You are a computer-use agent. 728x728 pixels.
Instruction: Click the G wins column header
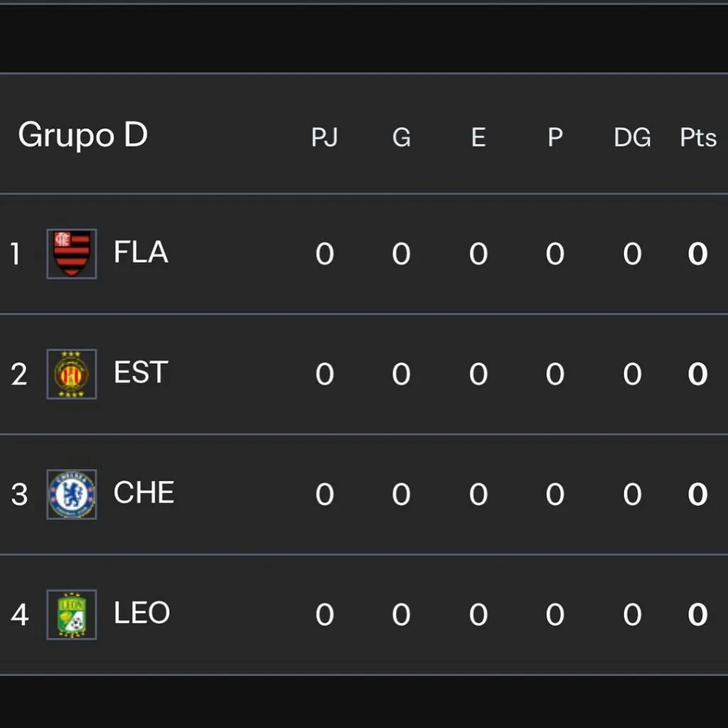coord(401,137)
